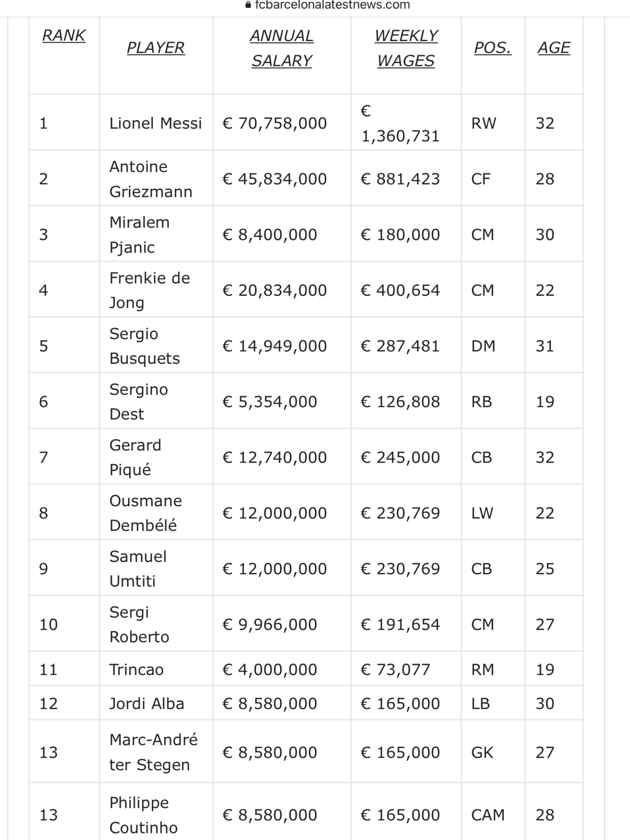
Task: Sort by PLAYER column header
Action: (156, 48)
